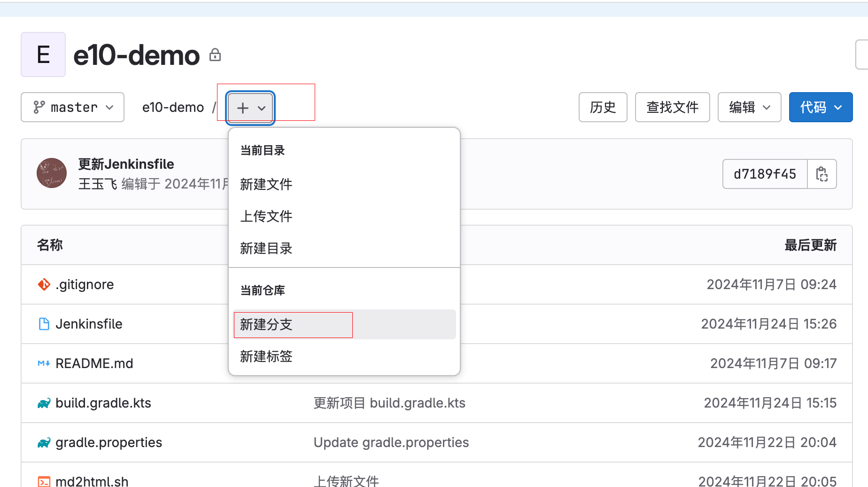Click the copy commit SHA clipboard icon
Viewport: 868px width, 487px height.
[821, 174]
